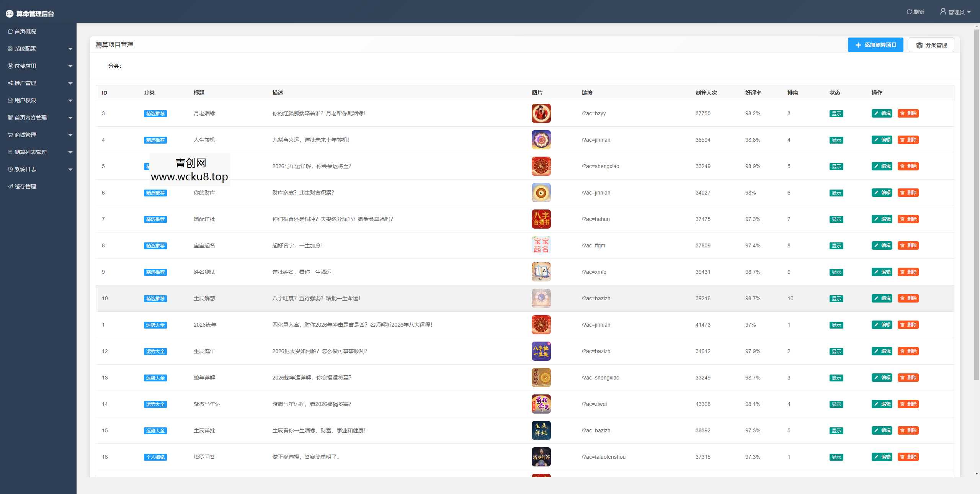The image size is (980, 494).
Task: Click the 用户权限 user icon
Action: (10, 100)
